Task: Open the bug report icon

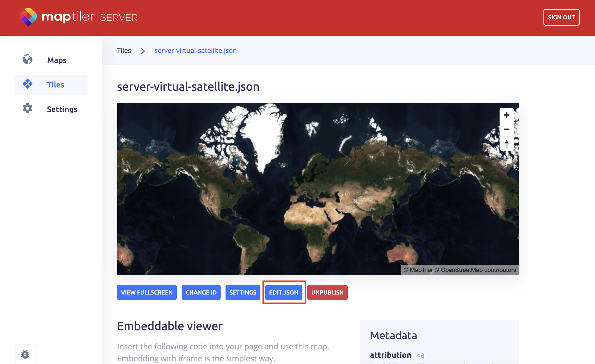Action: (x=25, y=354)
